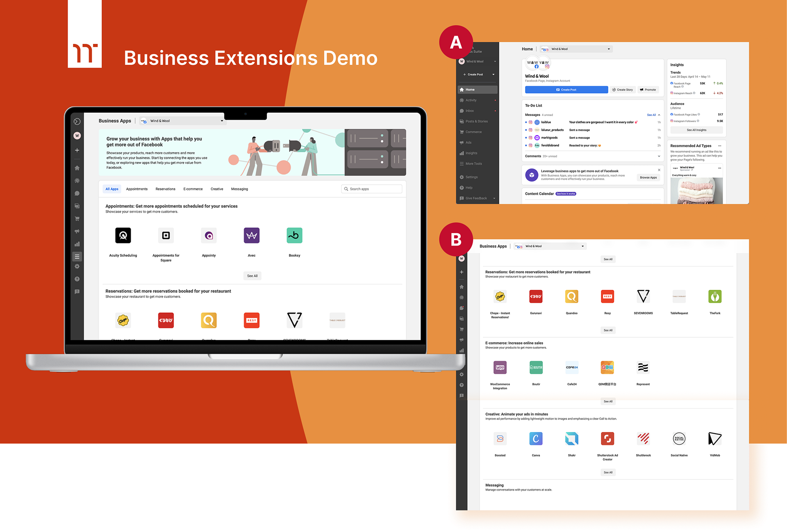Switch to the Appointments tab
Image resolution: width=787 pixels, height=532 pixels.
[x=136, y=189]
